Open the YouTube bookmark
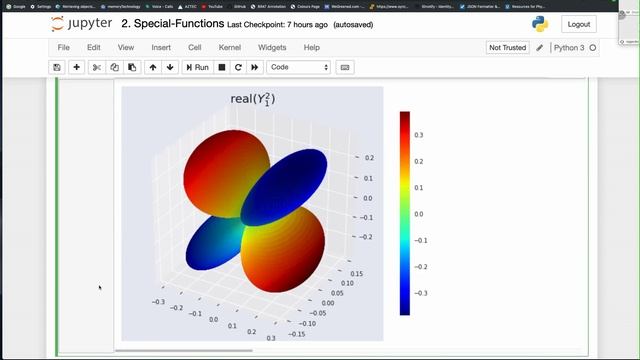 (x=212, y=7)
